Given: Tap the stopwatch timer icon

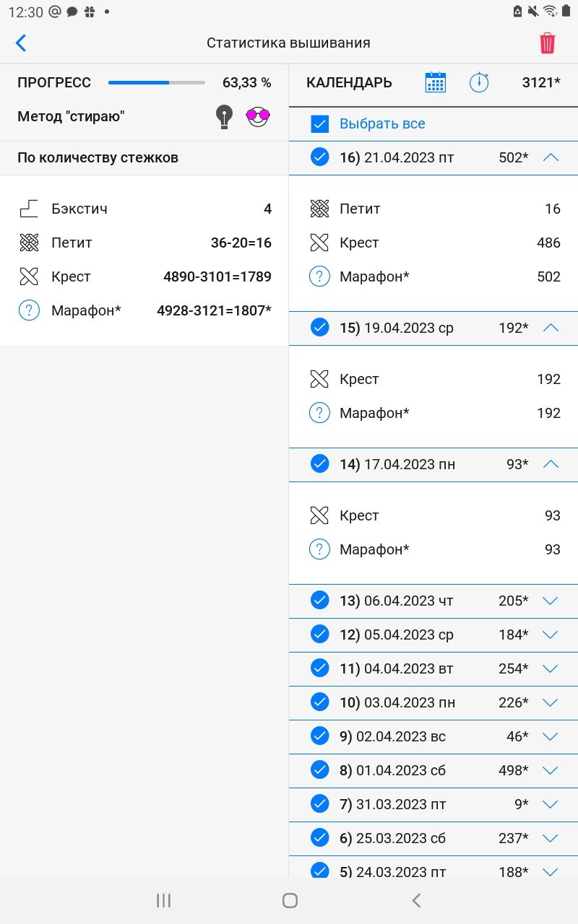Looking at the screenshot, I should point(479,82).
